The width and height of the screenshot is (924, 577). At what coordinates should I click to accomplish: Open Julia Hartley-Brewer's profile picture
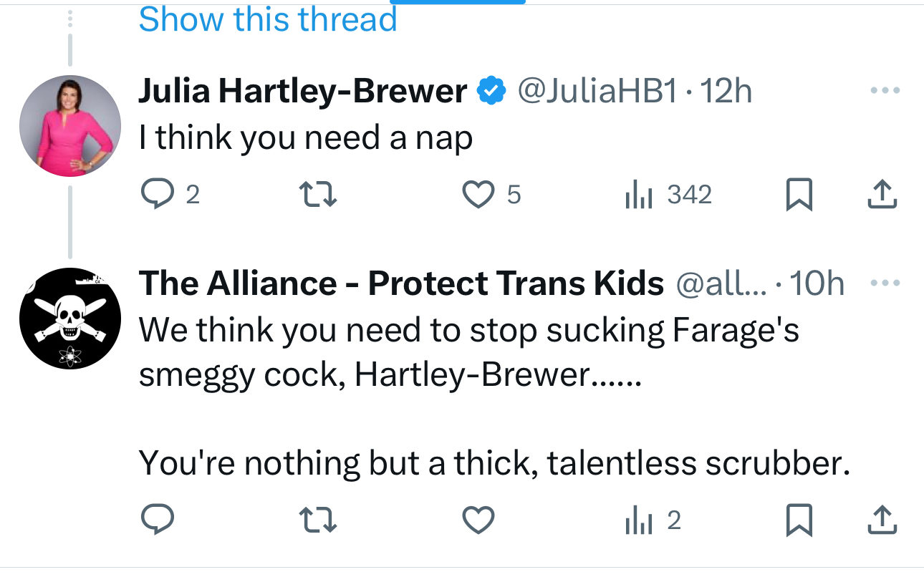(69, 125)
